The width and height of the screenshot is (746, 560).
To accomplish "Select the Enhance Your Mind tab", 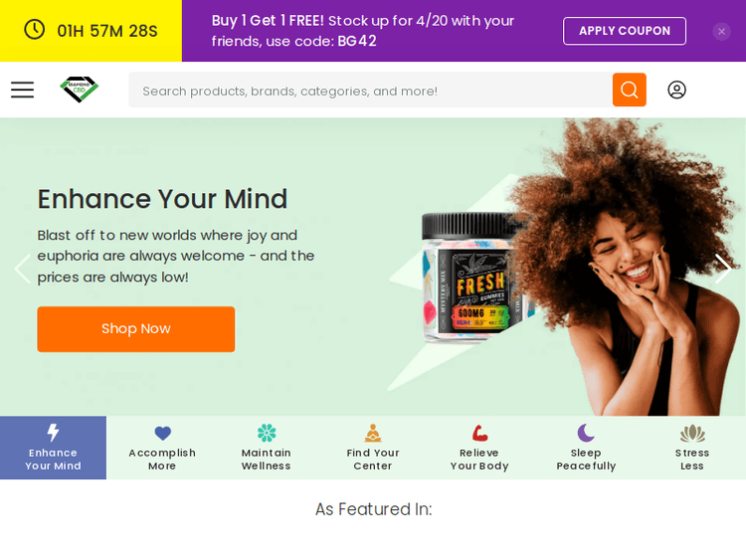I will point(54,448).
